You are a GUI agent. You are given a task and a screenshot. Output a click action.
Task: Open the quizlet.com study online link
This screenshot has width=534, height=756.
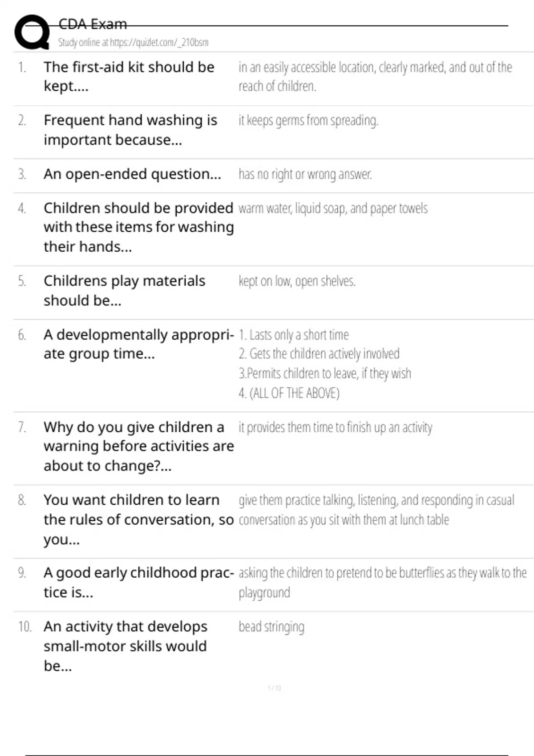pos(133,43)
